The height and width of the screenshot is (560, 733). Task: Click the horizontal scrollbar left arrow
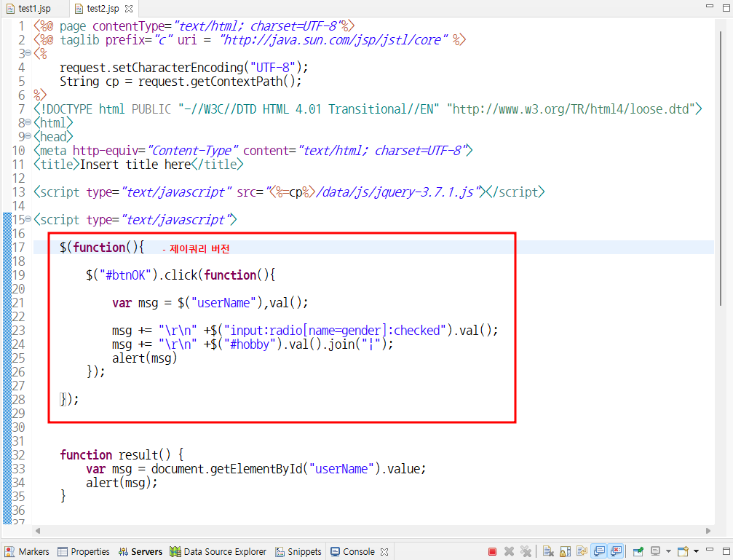coord(38,531)
